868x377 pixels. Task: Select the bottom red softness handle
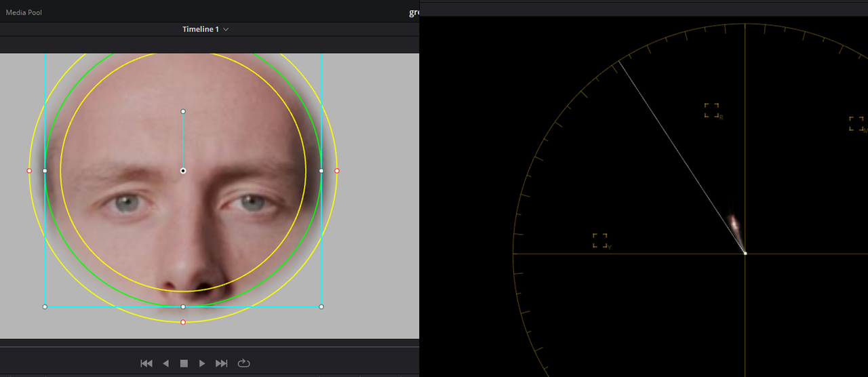[x=183, y=322]
